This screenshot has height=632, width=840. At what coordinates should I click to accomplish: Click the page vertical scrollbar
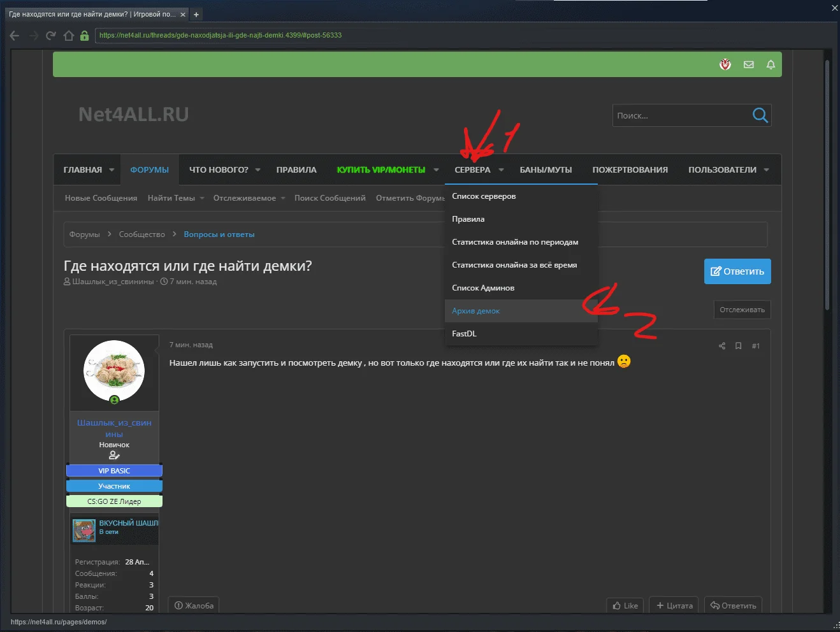coord(827,185)
